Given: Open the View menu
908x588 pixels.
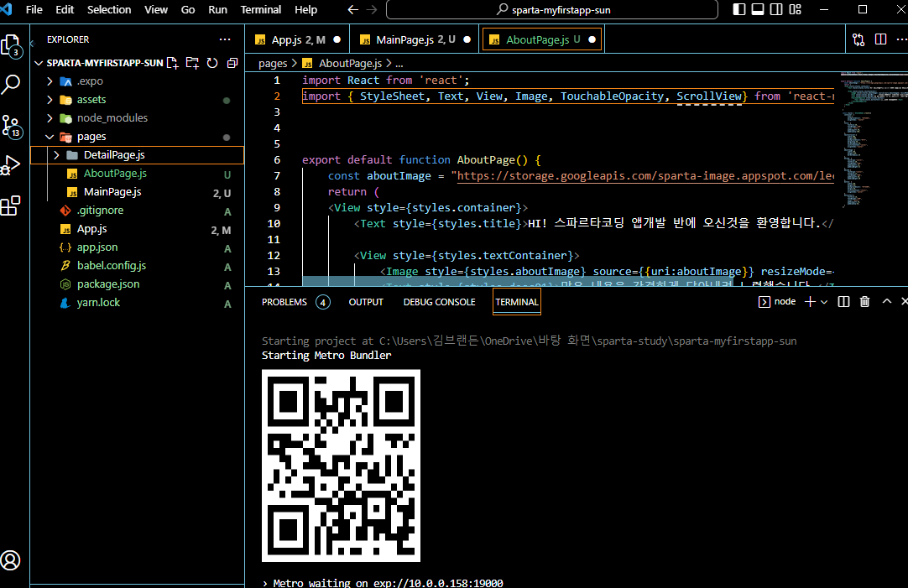Looking at the screenshot, I should click(x=156, y=10).
